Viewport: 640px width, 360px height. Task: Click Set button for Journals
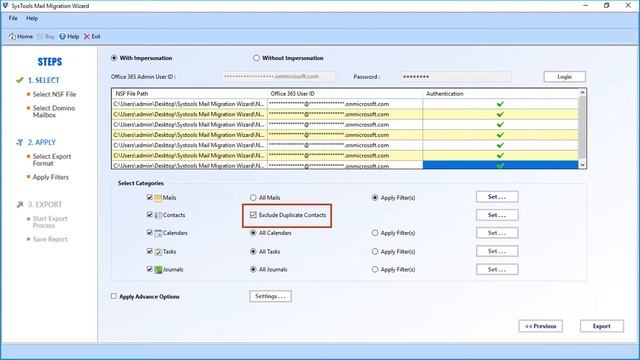pyautogui.click(x=497, y=269)
